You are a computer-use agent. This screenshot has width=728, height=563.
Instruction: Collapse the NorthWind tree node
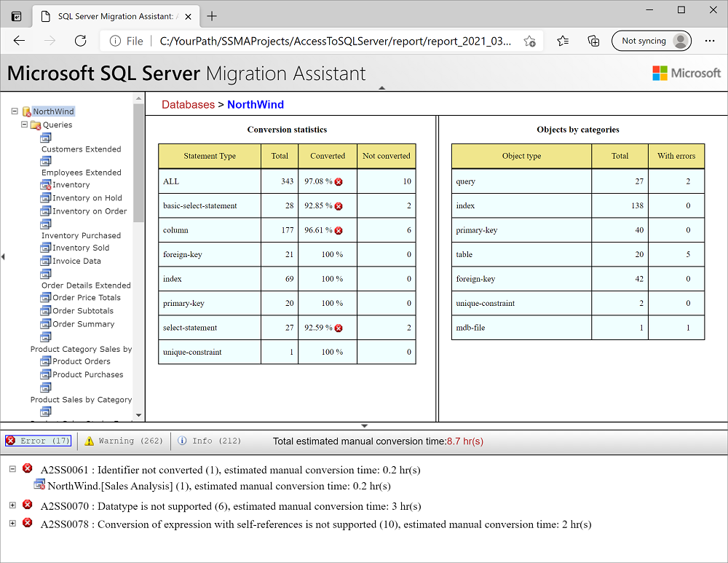(13, 111)
